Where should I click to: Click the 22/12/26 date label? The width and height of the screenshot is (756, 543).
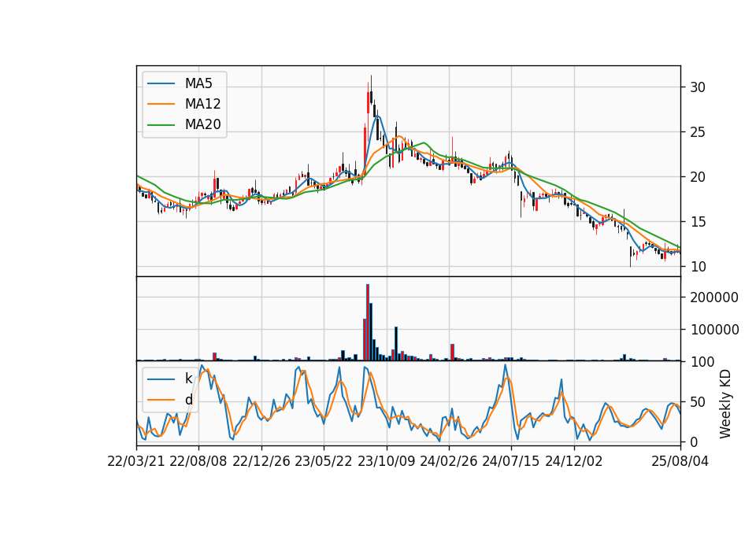(261, 461)
